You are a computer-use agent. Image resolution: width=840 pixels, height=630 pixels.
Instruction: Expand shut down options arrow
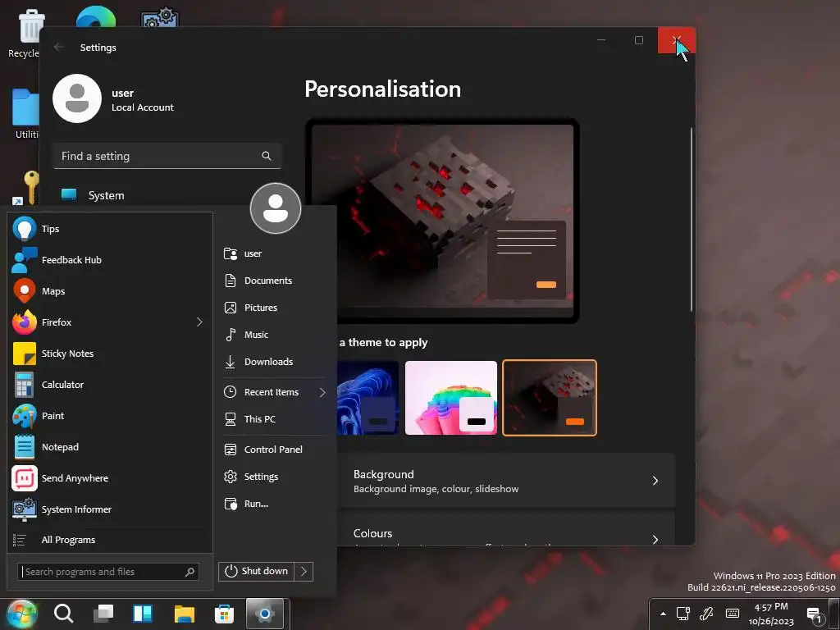(304, 571)
